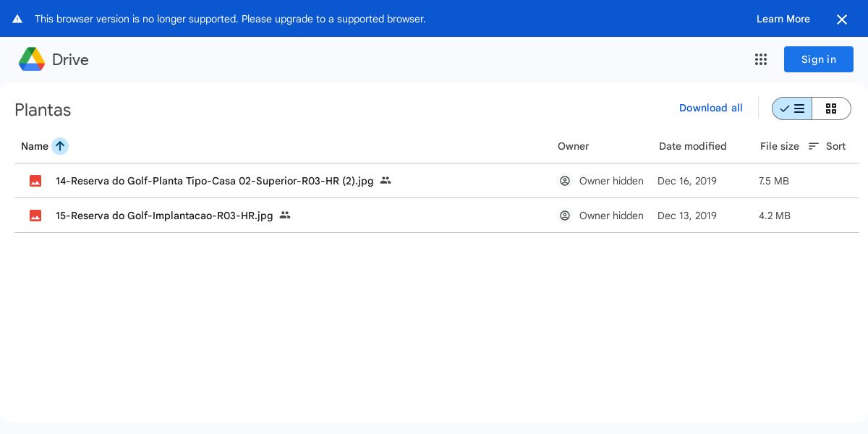Click the Download all link
The width and height of the screenshot is (868, 434).
point(711,108)
